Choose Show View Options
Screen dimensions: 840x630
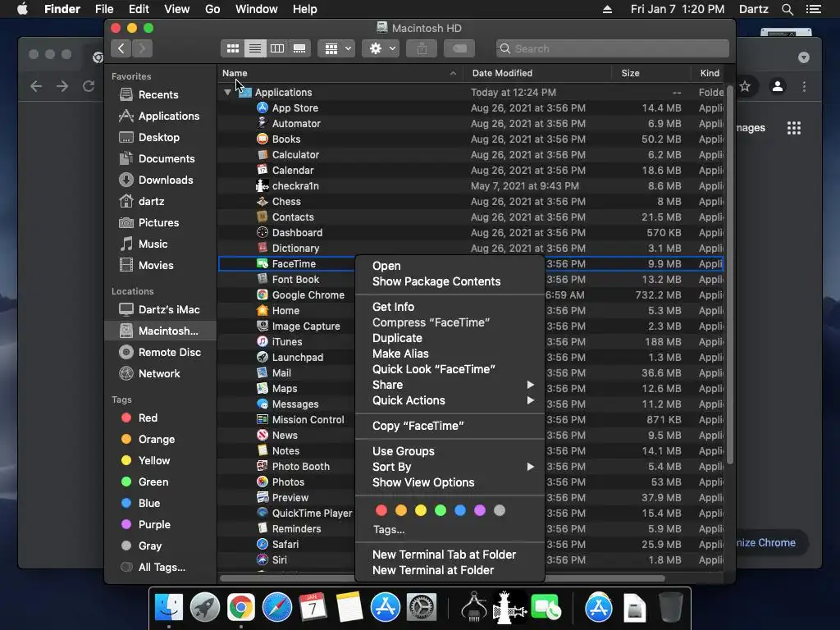[450, 482]
